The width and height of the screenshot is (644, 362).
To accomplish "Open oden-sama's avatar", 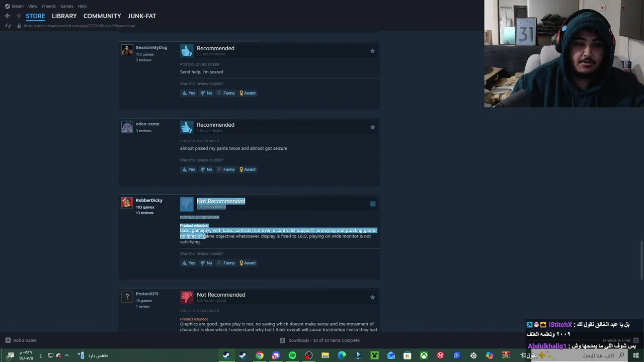I will pos(127,127).
